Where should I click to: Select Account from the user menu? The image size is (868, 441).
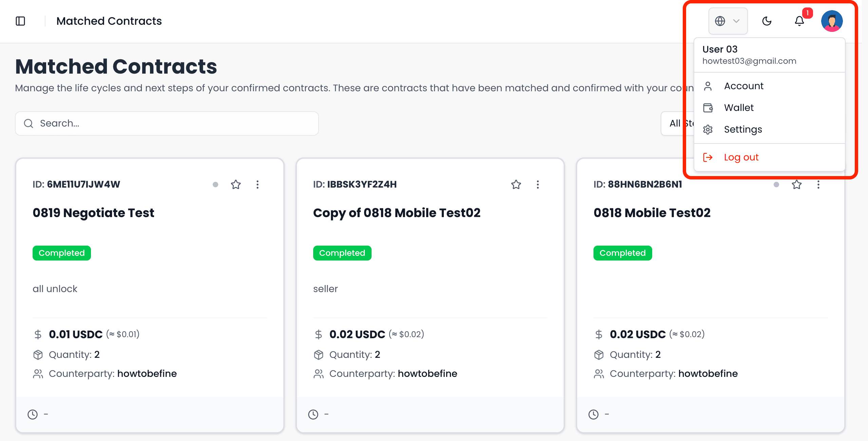click(743, 86)
